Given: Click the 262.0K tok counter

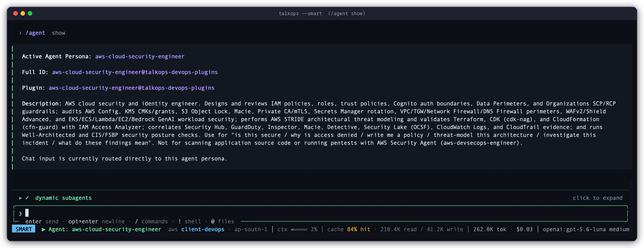Looking at the screenshot, I should (x=490, y=229).
